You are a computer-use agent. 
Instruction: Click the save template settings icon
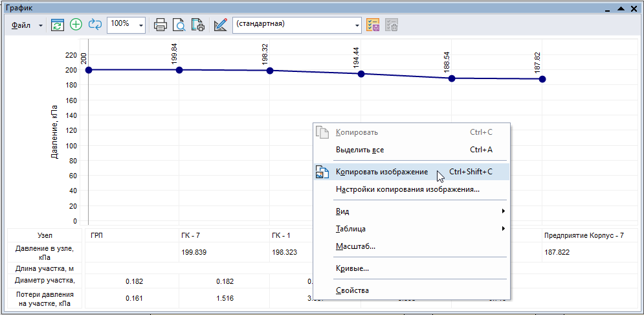click(373, 25)
